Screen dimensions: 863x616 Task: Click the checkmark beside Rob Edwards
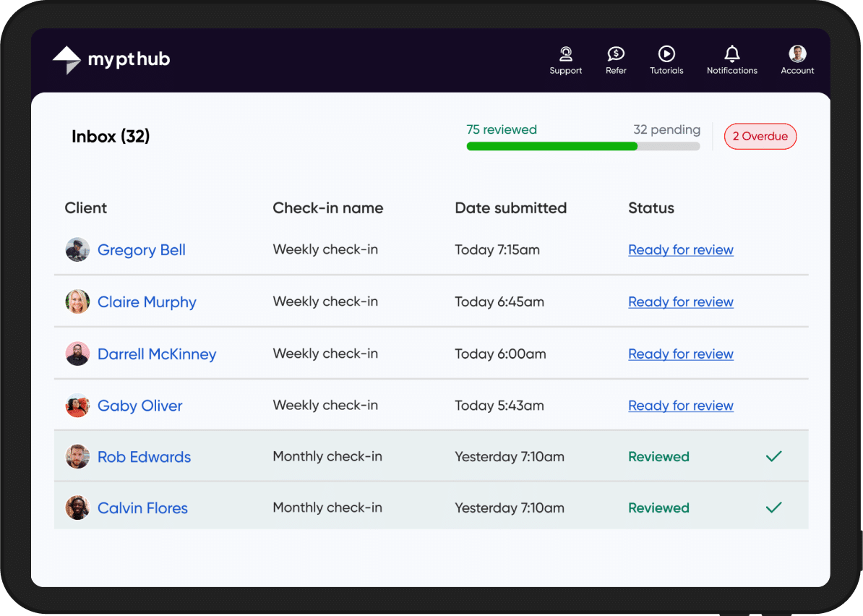tap(773, 456)
